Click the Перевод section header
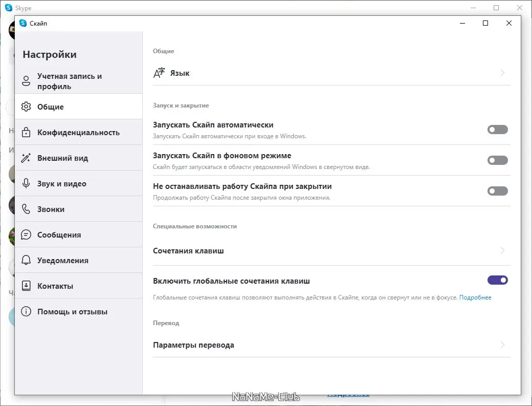The image size is (532, 406). click(x=166, y=323)
